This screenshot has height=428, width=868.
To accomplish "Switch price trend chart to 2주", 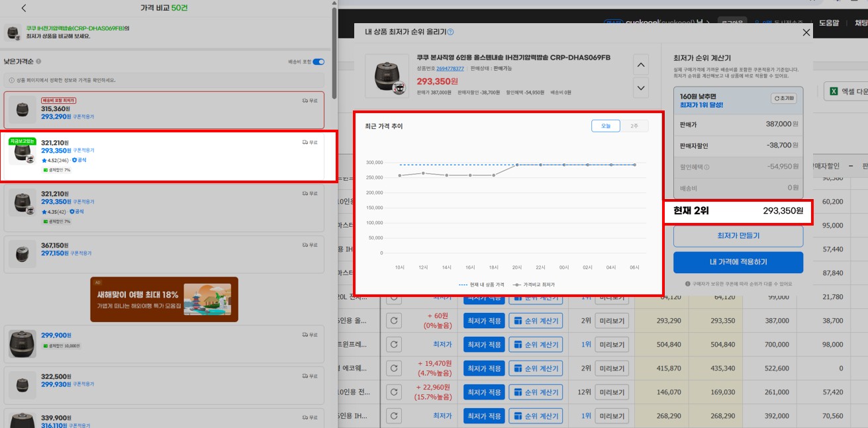I will pyautogui.click(x=634, y=126).
